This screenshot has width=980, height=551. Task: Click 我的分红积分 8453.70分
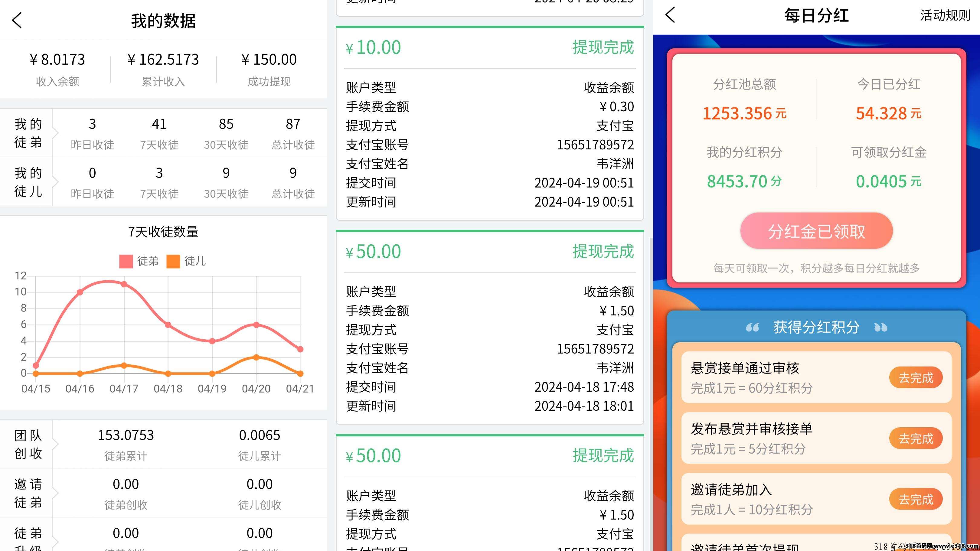tap(744, 181)
